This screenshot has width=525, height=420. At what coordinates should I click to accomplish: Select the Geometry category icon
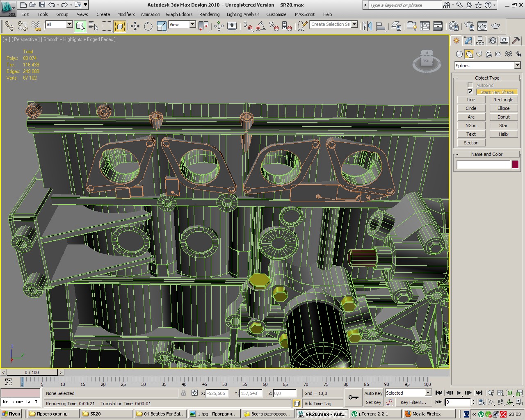[459, 54]
